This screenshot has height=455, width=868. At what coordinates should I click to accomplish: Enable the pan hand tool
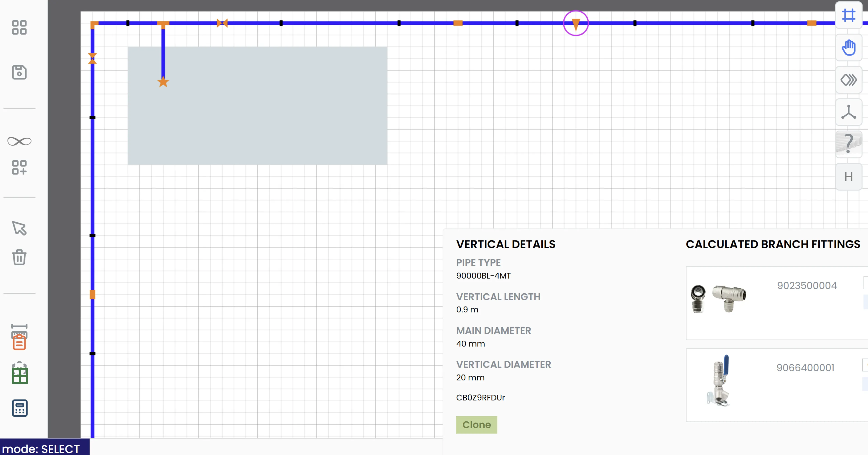(x=849, y=47)
